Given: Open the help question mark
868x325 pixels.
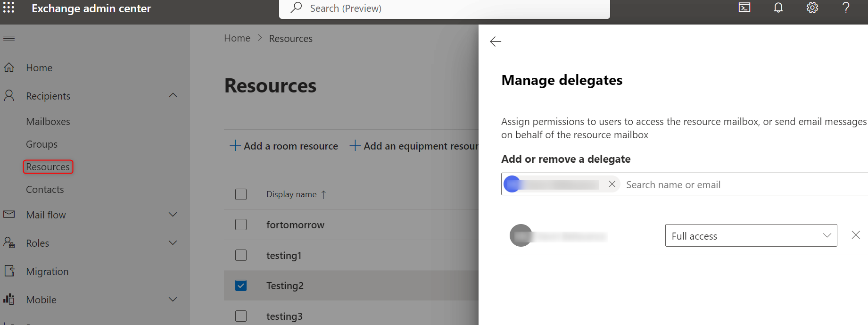Looking at the screenshot, I should coord(846,8).
